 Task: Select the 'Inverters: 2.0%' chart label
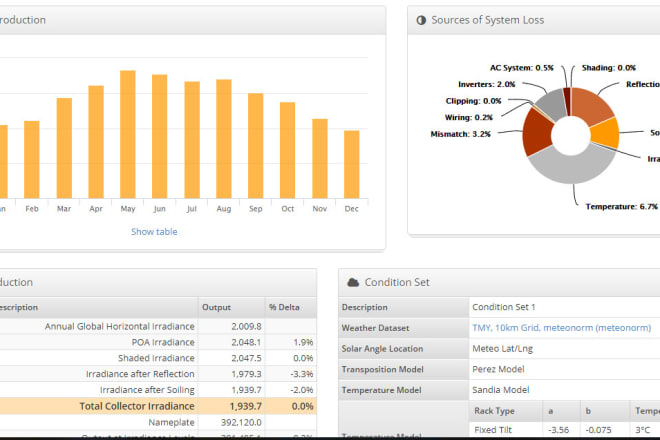[487, 84]
